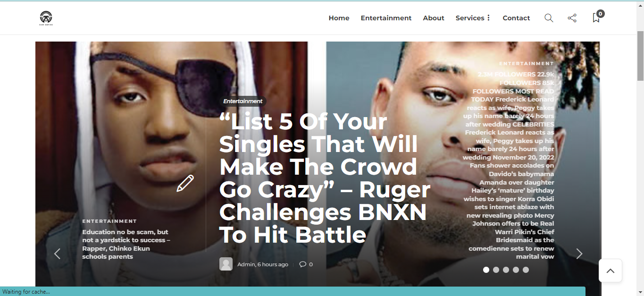Open the About menu item

(x=434, y=18)
